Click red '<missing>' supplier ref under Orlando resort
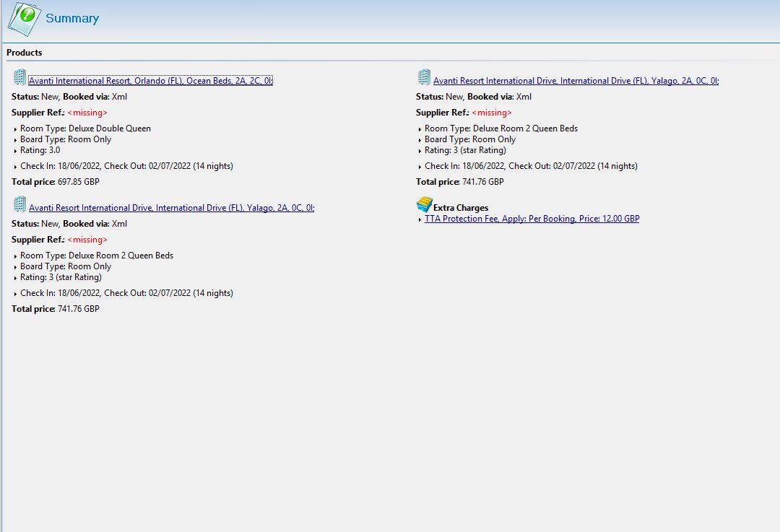The width and height of the screenshot is (780, 532). pos(87,113)
